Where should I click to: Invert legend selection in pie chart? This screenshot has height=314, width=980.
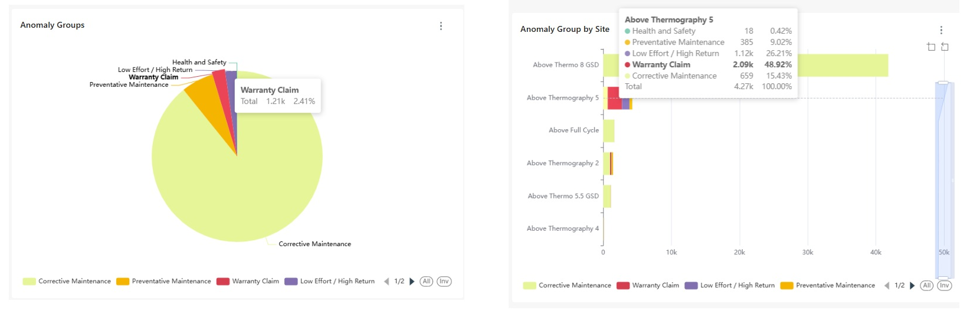pyautogui.click(x=444, y=282)
